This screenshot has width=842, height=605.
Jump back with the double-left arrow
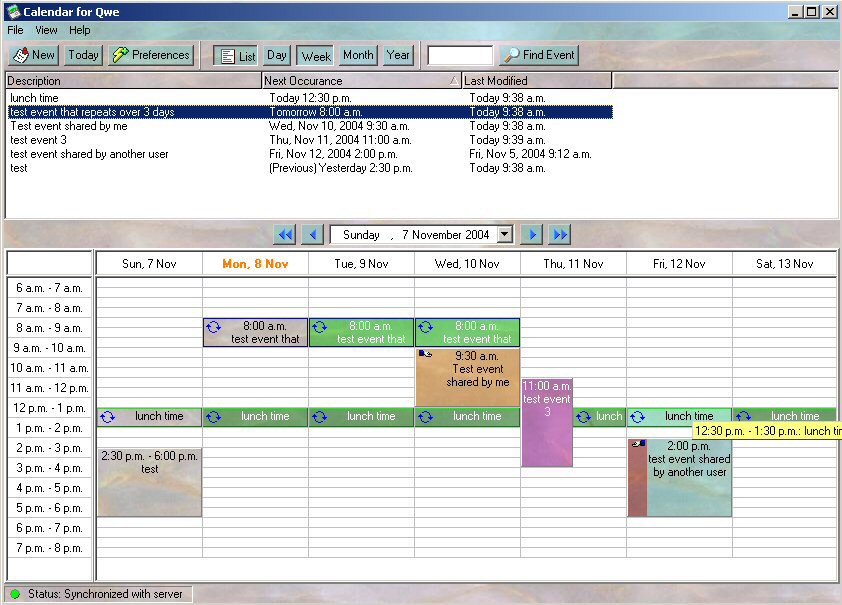pyautogui.click(x=285, y=234)
